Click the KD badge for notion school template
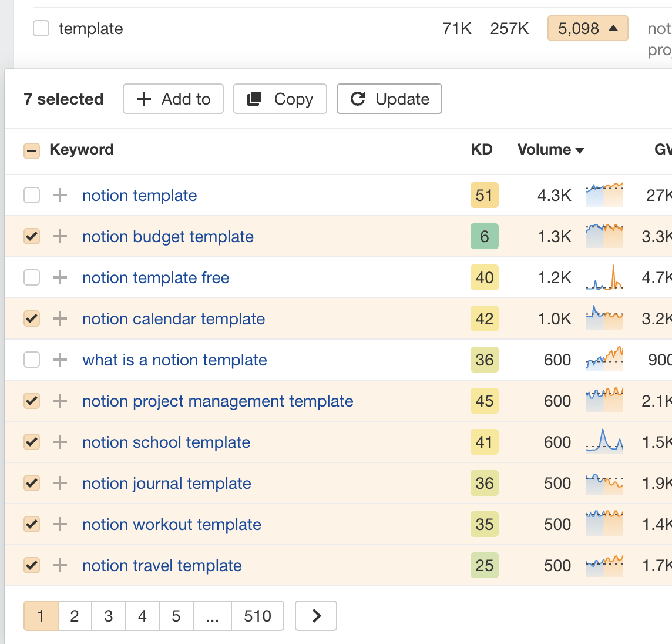The height and width of the screenshot is (644, 672). click(x=485, y=442)
